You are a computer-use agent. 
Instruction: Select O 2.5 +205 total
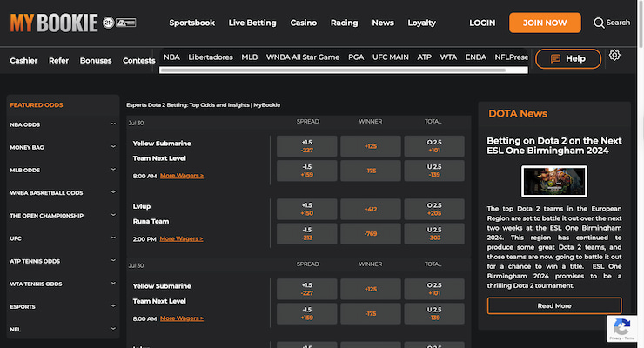click(434, 210)
